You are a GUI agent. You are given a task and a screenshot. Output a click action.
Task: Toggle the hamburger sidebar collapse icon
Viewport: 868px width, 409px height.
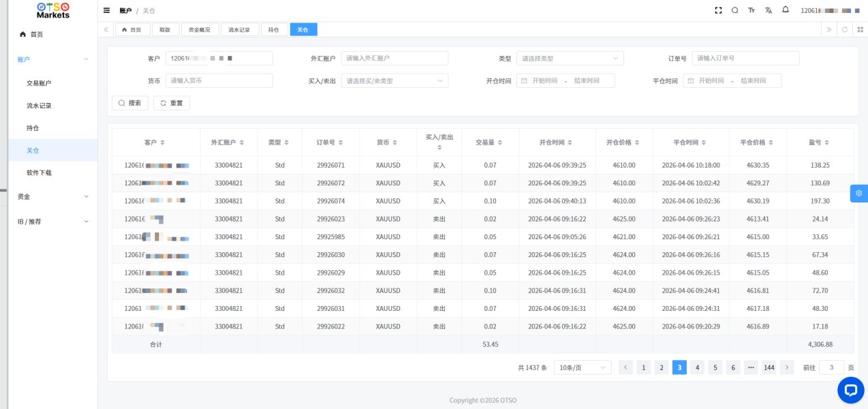106,10
